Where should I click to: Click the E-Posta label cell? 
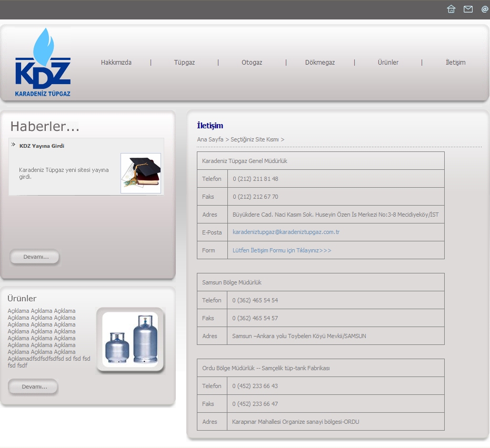click(212, 232)
